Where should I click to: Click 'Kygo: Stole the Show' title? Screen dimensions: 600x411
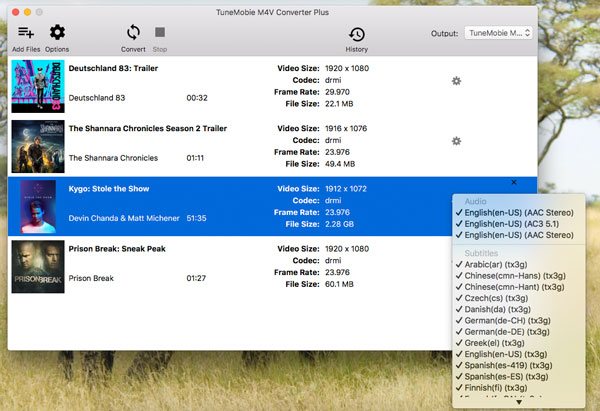click(x=109, y=189)
